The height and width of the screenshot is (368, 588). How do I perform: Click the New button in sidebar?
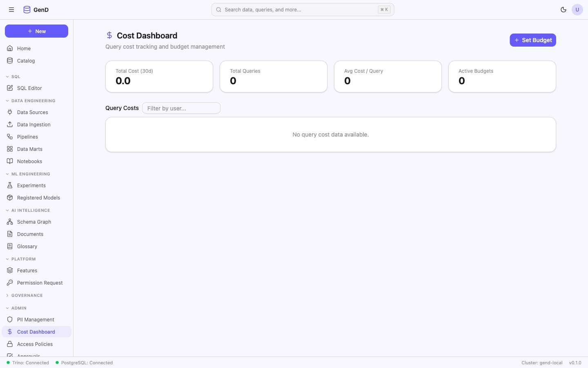(x=36, y=31)
